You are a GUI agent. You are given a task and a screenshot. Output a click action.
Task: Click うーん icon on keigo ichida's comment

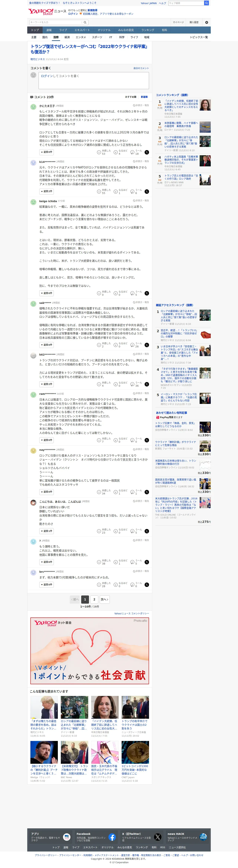tap(133, 293)
